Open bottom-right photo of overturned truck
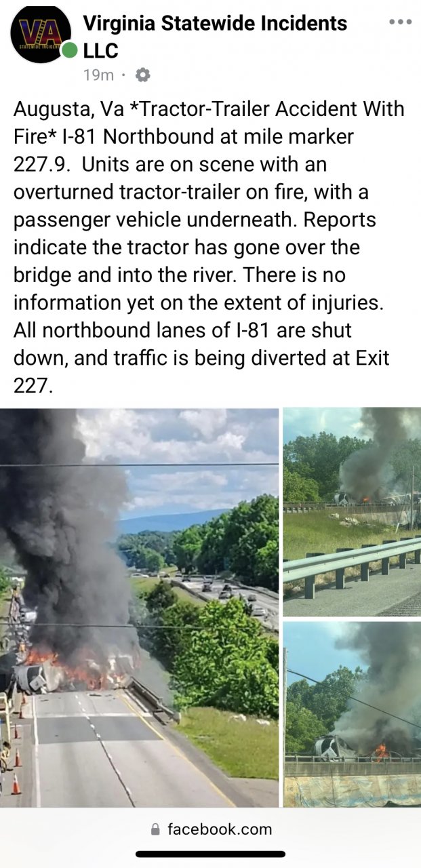Image resolution: width=421 pixels, height=868 pixels. click(352, 715)
